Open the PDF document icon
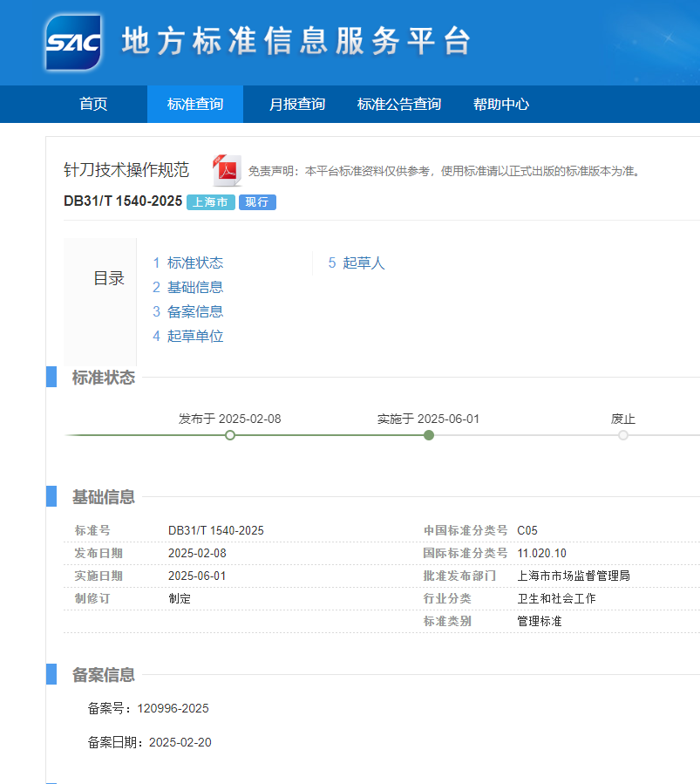 pos(227,170)
